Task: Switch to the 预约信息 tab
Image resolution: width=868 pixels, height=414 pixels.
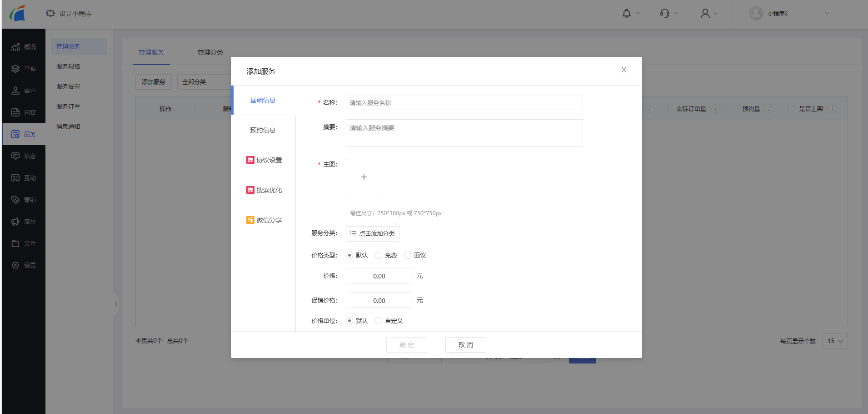Action: point(262,130)
